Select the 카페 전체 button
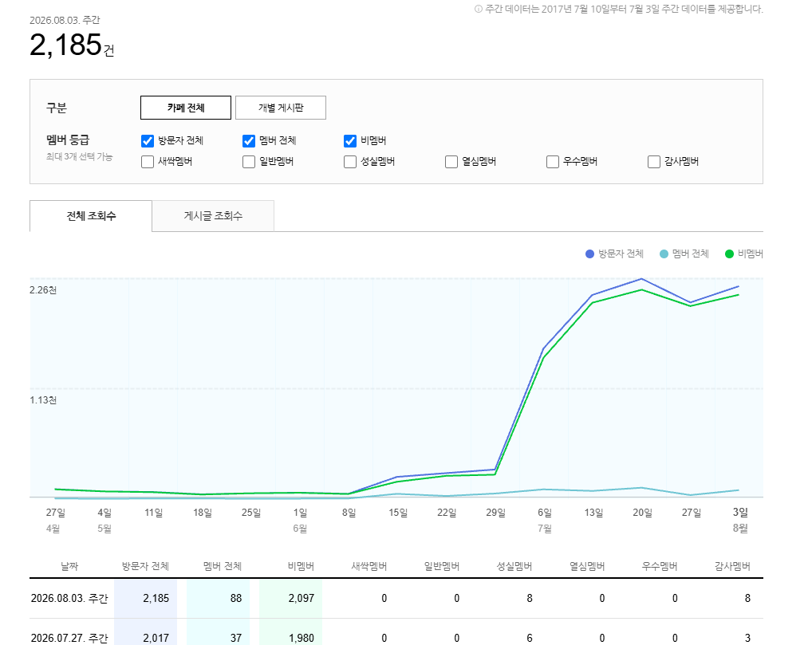The width and height of the screenshot is (812, 645). click(185, 108)
